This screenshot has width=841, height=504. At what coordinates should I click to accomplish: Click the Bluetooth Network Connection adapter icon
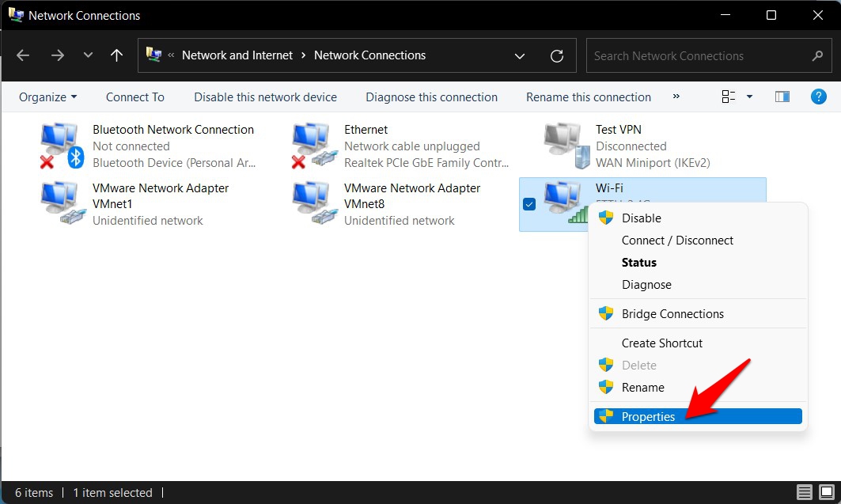62,146
